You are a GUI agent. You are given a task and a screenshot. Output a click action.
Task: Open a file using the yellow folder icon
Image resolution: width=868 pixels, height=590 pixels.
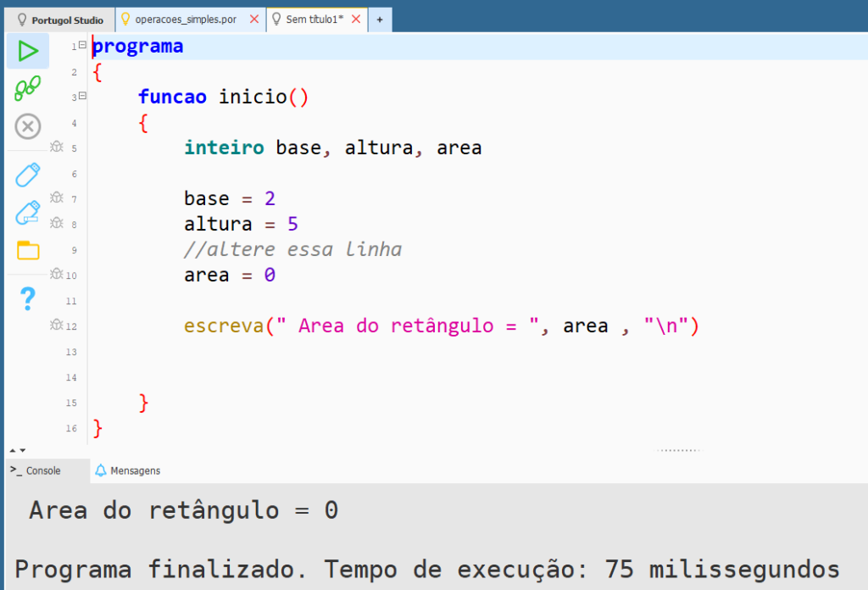tap(28, 250)
